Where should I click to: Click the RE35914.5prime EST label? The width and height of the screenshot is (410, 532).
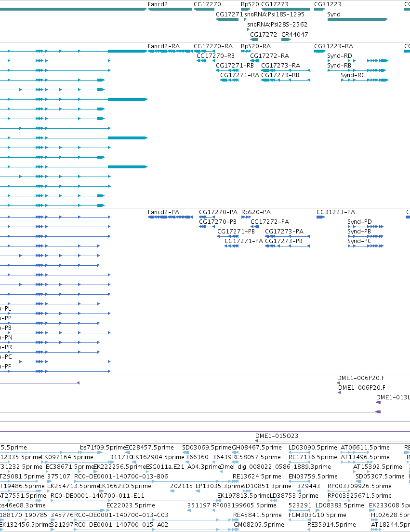coord(332,525)
